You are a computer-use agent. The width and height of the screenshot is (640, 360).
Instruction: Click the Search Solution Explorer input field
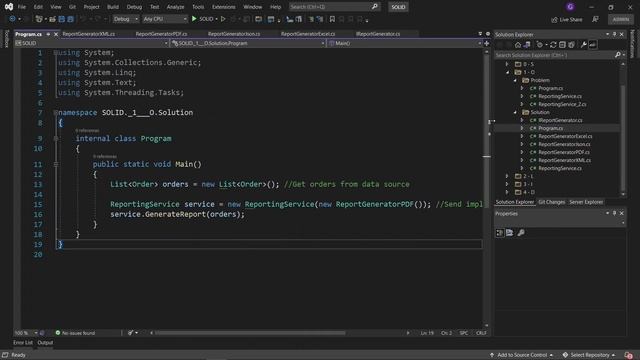click(x=554, y=55)
